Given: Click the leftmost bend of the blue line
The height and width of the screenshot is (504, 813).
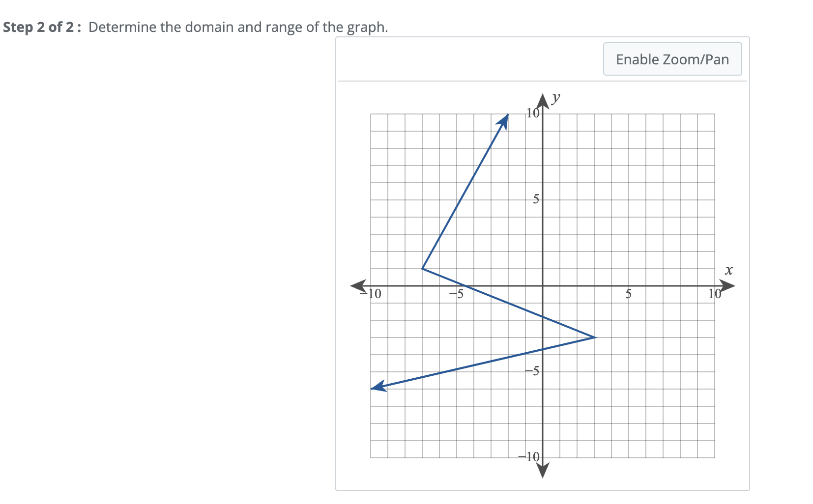Looking at the screenshot, I should (423, 268).
